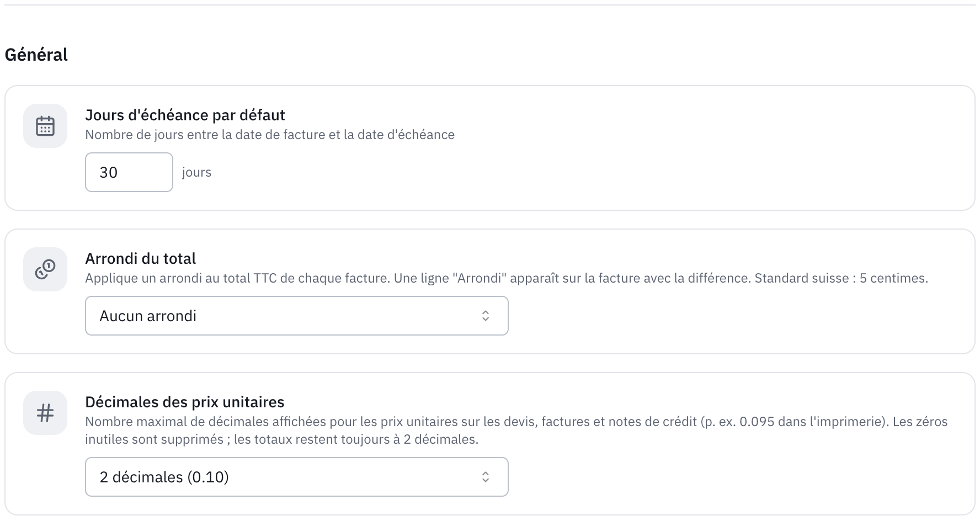Click the due days description text
Image resolution: width=980 pixels, height=521 pixels.
tap(270, 135)
